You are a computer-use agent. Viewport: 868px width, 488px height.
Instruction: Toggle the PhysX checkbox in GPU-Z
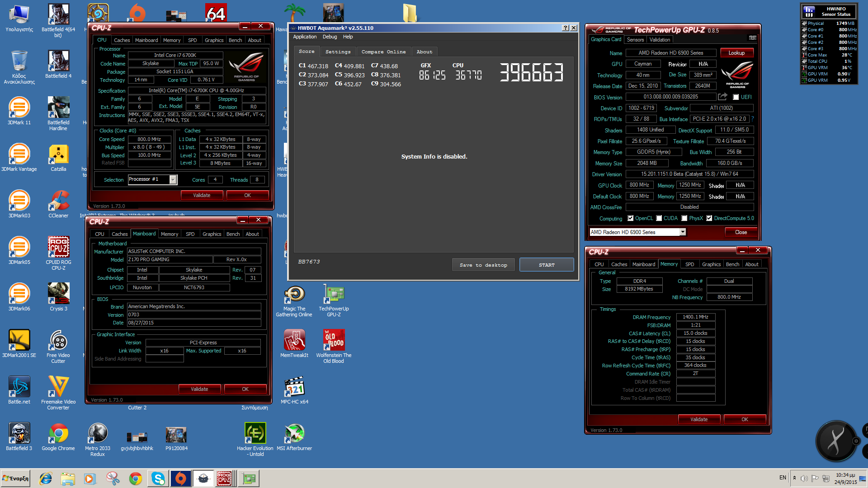684,218
